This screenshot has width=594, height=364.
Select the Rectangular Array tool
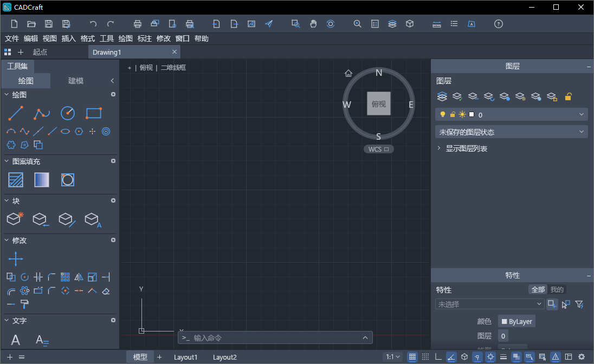coord(65,277)
